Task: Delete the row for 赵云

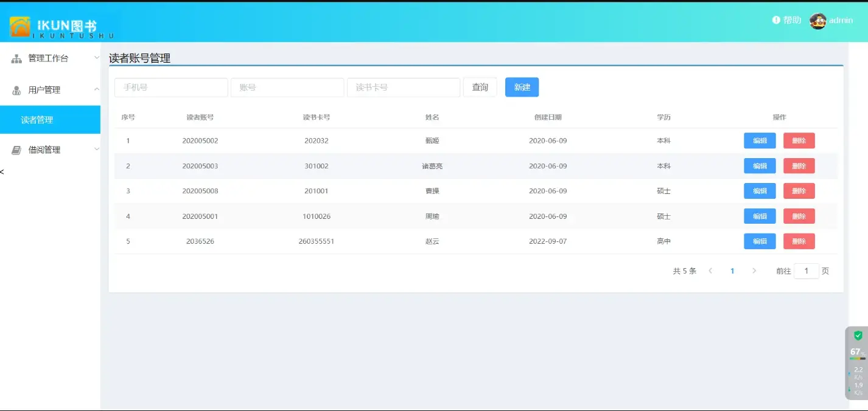Action: coord(799,241)
